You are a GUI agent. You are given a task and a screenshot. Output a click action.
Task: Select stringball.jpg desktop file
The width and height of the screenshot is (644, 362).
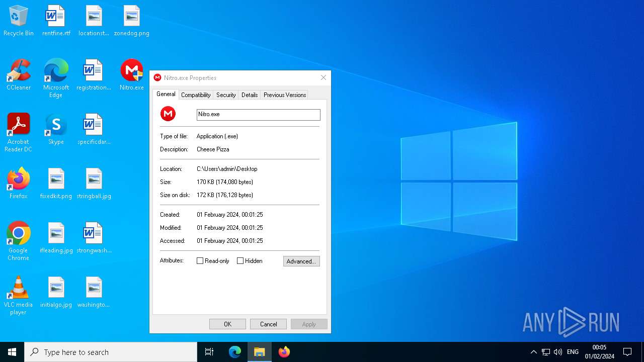point(94,184)
